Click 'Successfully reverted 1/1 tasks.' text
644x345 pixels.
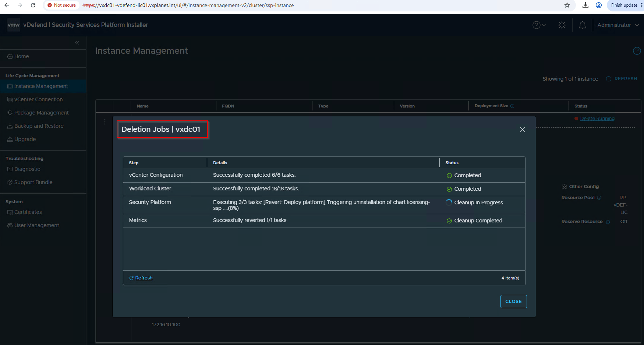(250, 220)
